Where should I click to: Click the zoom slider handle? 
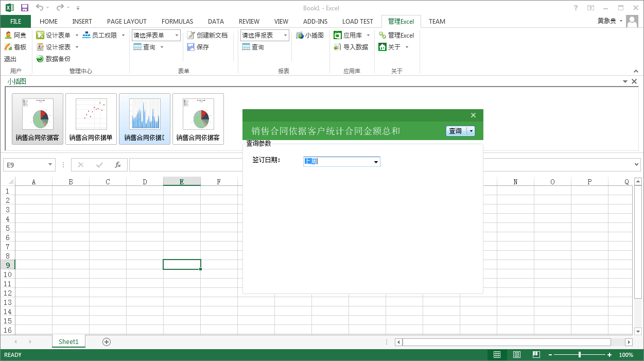pyautogui.click(x=580, y=355)
